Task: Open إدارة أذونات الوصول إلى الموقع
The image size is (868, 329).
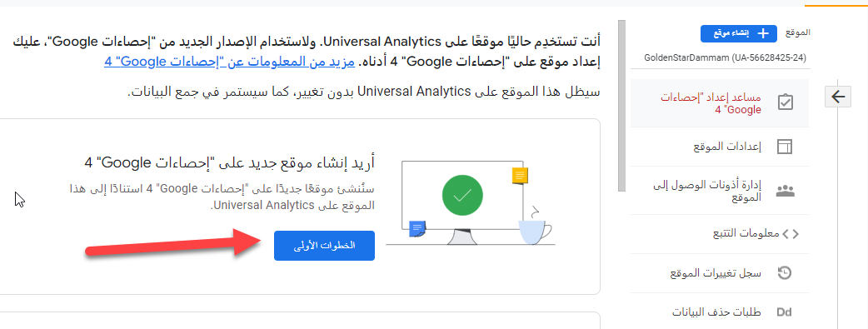Action: [x=720, y=191]
